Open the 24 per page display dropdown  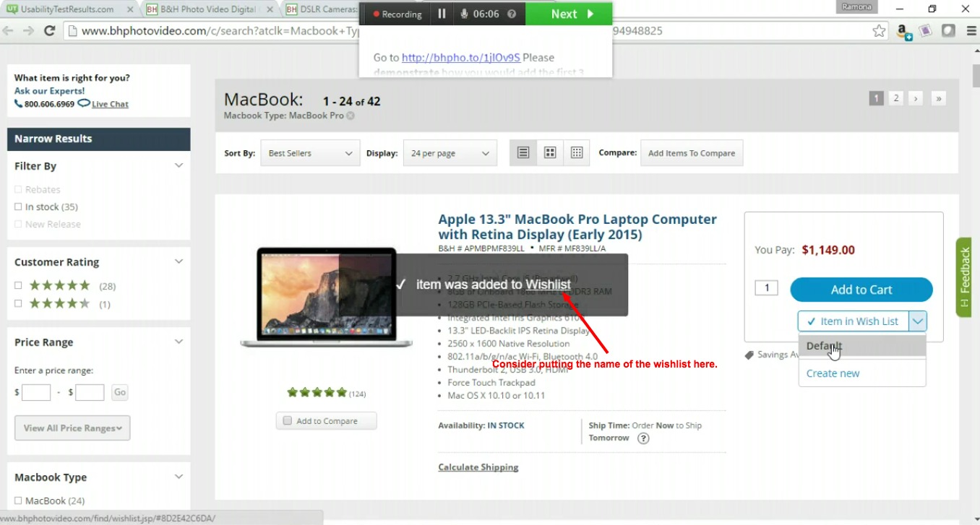click(x=450, y=153)
